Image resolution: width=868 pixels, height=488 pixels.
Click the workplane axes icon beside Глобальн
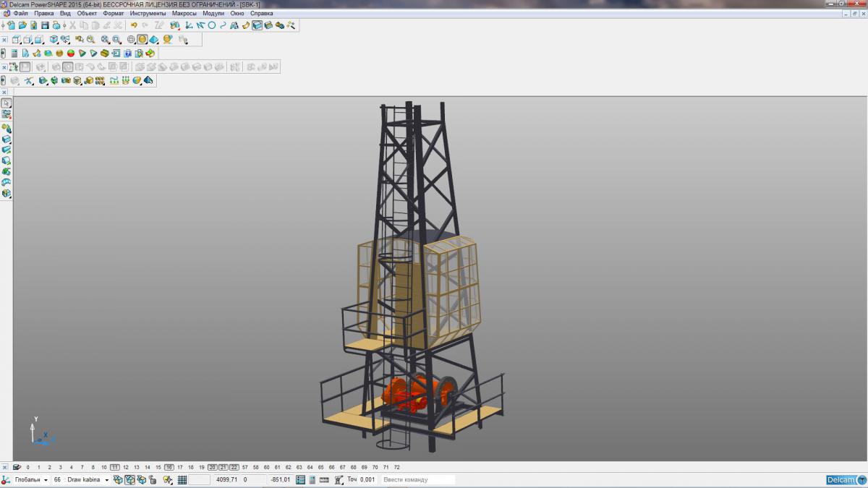(5, 479)
